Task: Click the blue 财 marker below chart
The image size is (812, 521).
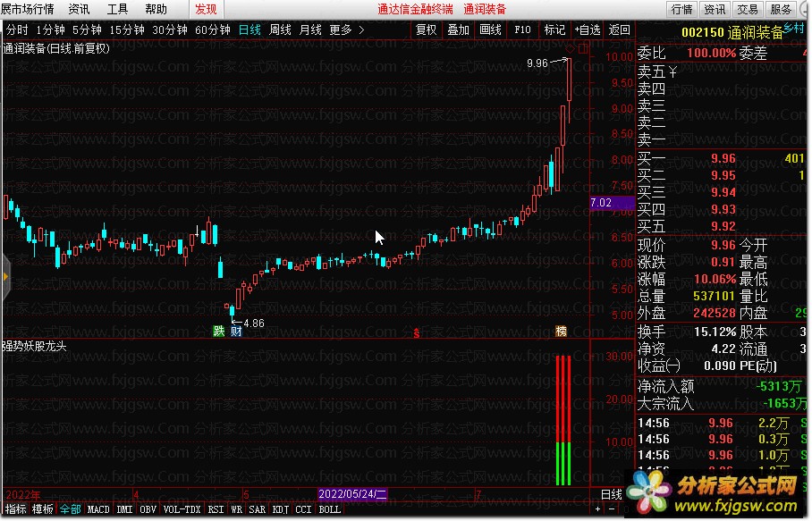Action: click(236, 332)
